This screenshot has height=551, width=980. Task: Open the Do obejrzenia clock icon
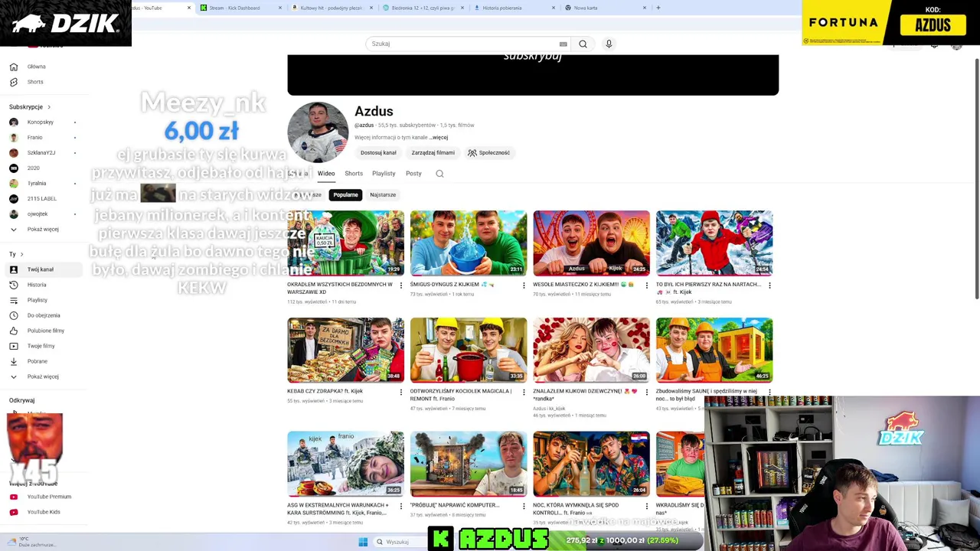[x=13, y=315]
